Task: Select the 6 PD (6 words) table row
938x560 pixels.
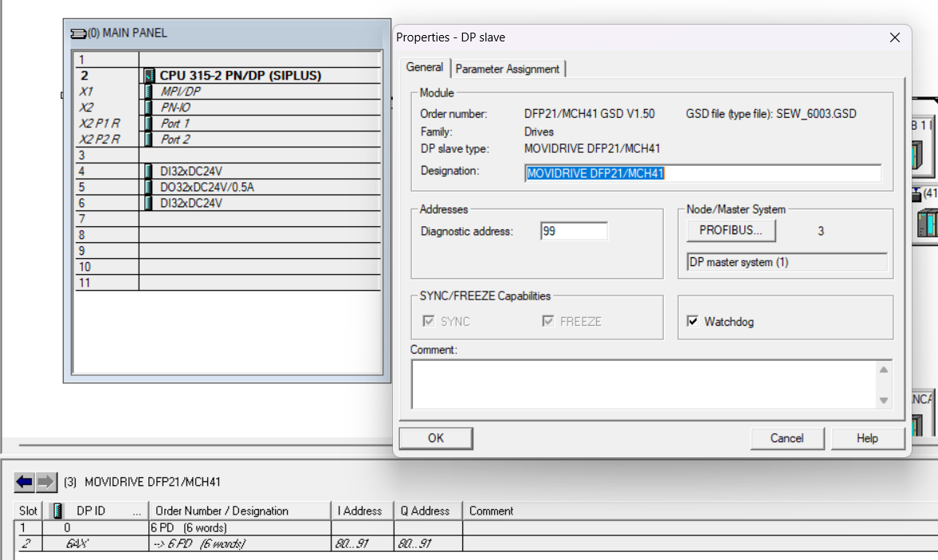Action: pos(477,527)
